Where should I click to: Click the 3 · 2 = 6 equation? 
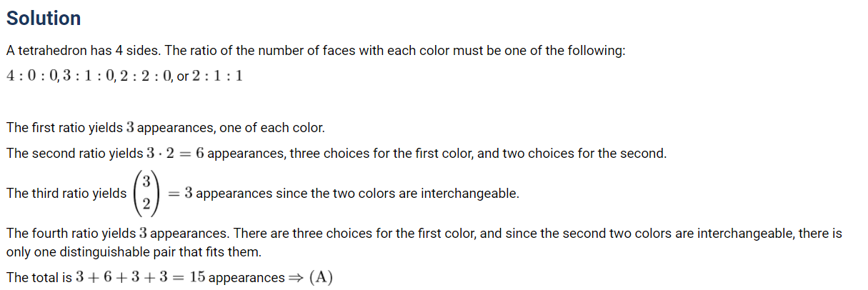pyautogui.click(x=175, y=153)
